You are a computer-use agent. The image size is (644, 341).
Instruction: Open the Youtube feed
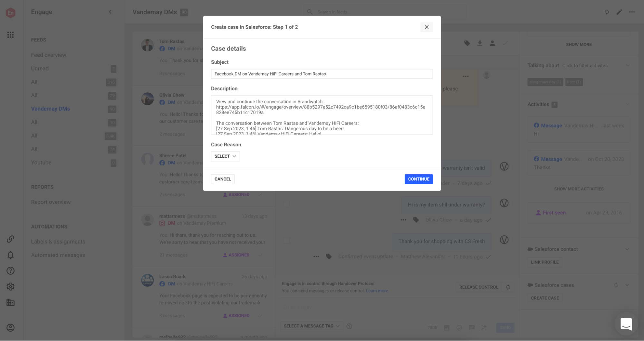pos(41,162)
